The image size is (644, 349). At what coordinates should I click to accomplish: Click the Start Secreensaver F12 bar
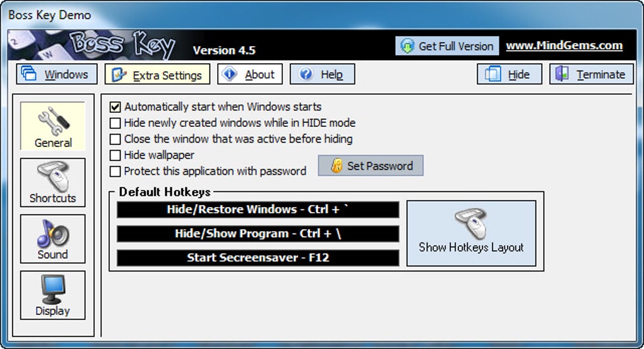[x=258, y=258]
